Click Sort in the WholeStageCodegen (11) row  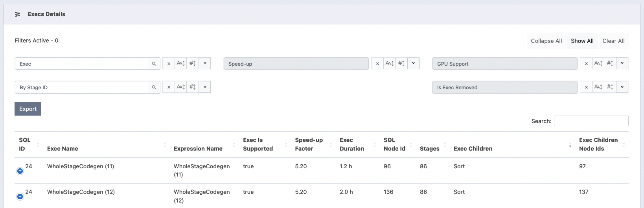(x=459, y=166)
